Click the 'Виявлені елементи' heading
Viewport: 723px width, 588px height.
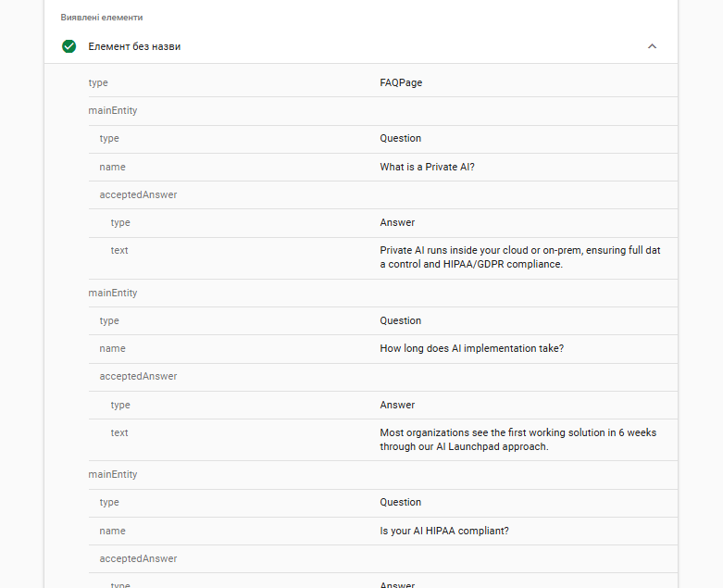[102, 18]
